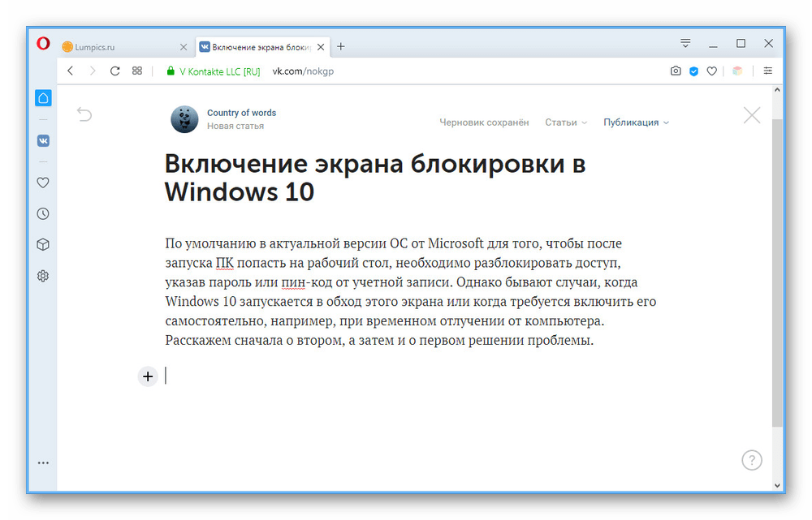Focus the address bar with vk.com/nokgp
The height and width of the screenshot is (520, 812).
(303, 71)
